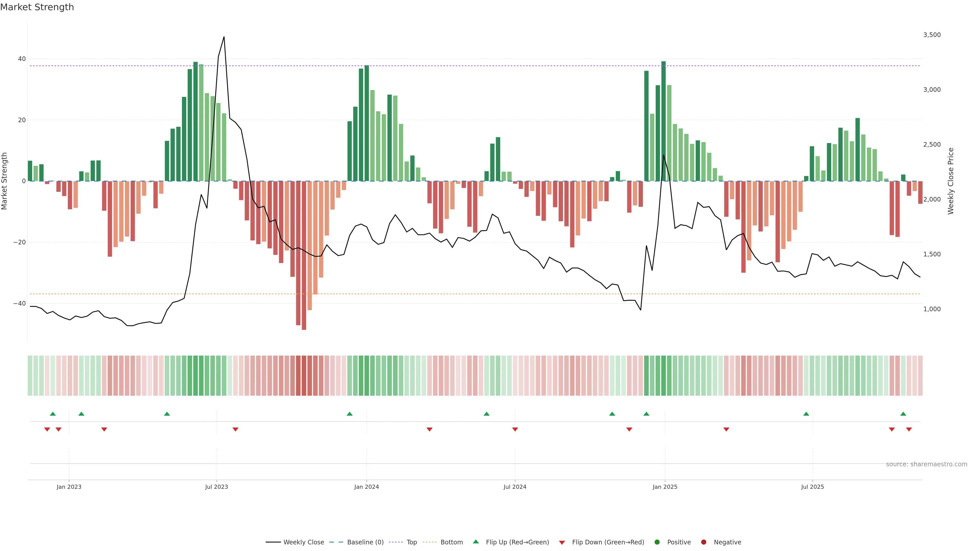980x551 pixels.
Task: Click the last green flip-up triangle marker
Action: [903, 414]
